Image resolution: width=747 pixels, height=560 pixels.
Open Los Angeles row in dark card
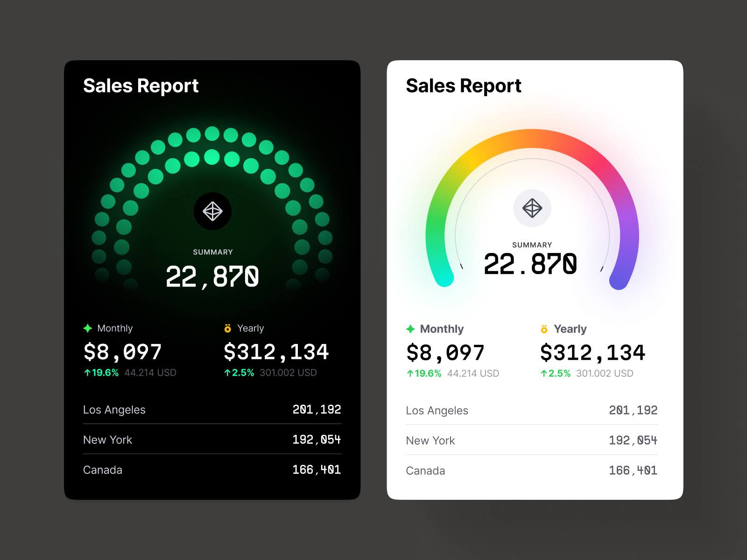pos(212,410)
